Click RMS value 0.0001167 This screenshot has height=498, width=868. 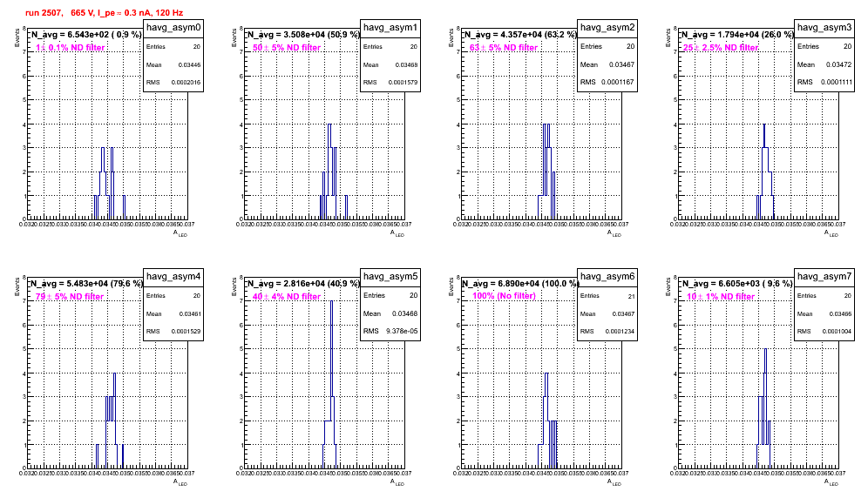point(619,82)
